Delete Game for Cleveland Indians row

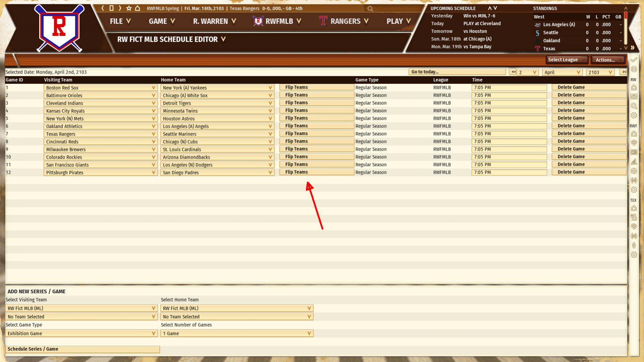[589, 103]
